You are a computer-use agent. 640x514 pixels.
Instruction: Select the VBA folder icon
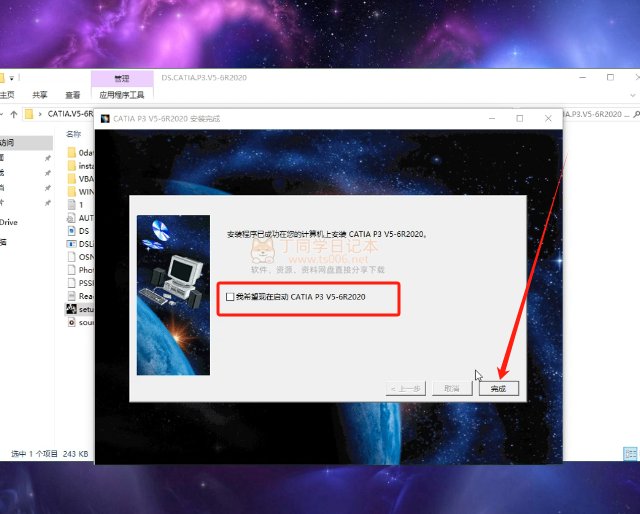[71, 178]
